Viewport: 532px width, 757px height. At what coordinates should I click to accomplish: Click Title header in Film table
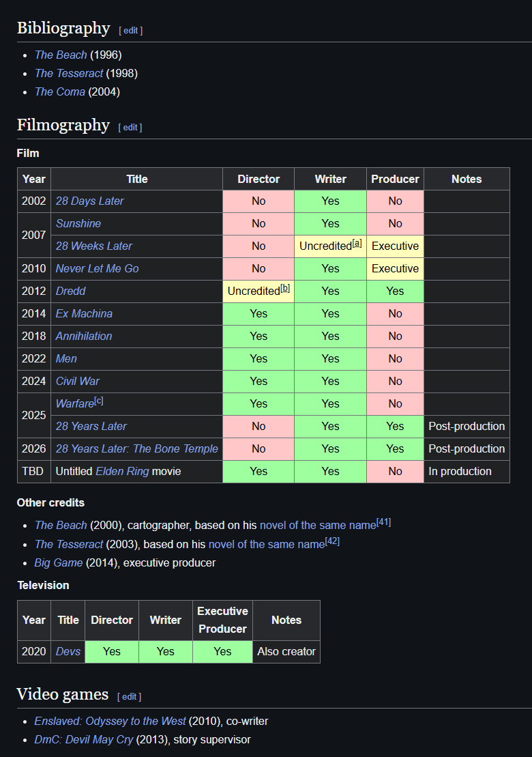pos(137,179)
